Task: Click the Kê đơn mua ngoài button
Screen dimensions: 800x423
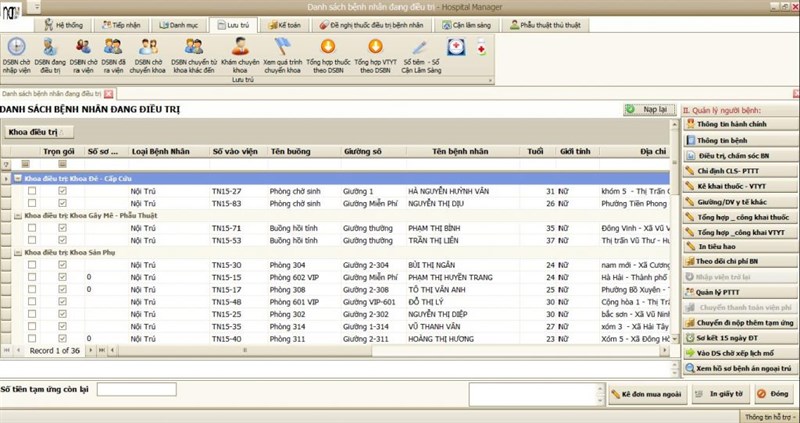Action: 644,396
